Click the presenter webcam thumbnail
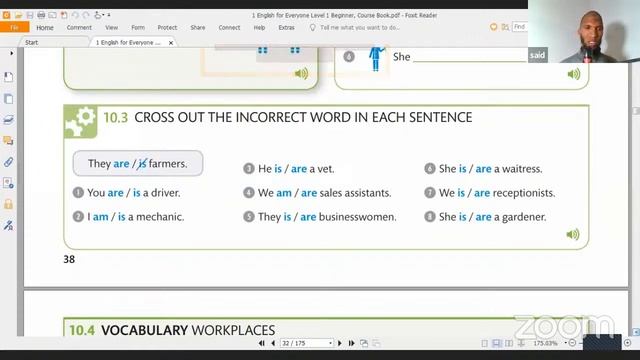Screen dimensions: 640x360 coord(584,31)
